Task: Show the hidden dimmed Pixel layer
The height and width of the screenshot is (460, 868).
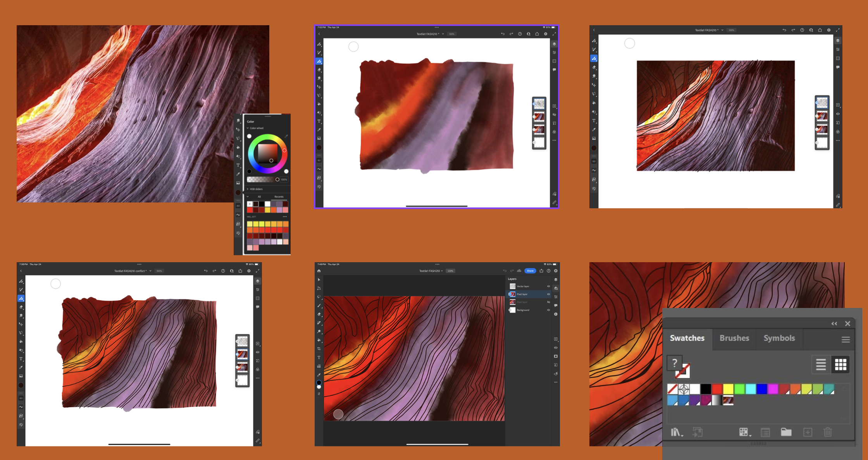Action: 548,302
